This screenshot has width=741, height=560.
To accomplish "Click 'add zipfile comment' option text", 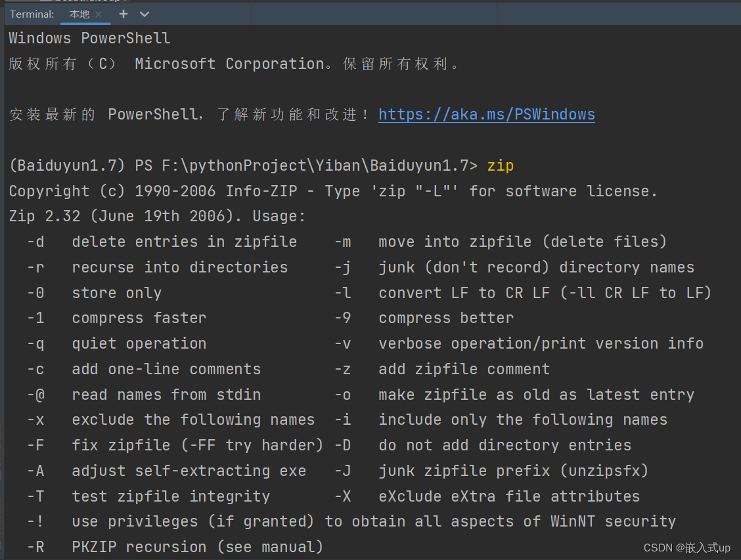I will click(x=464, y=369).
